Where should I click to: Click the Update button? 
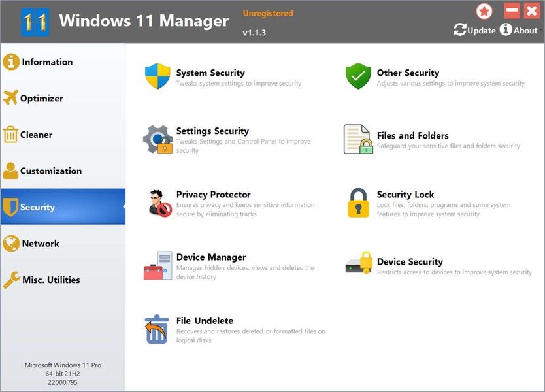[x=475, y=30]
